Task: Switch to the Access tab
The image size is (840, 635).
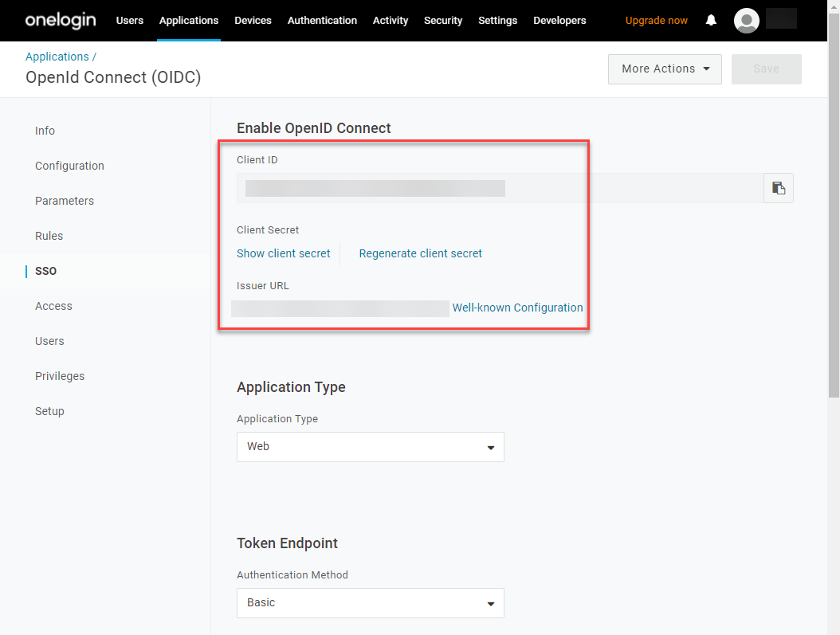Action: tap(53, 306)
